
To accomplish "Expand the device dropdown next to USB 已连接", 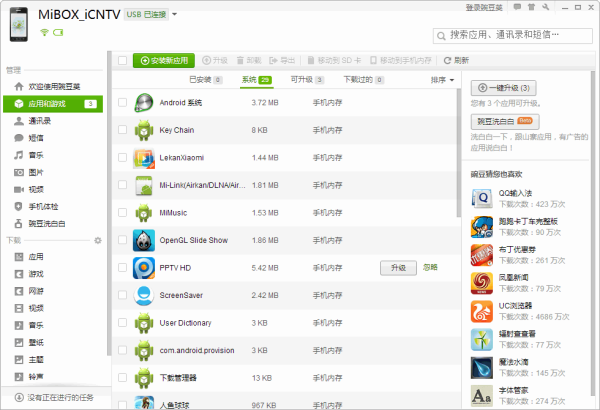I will click(174, 15).
